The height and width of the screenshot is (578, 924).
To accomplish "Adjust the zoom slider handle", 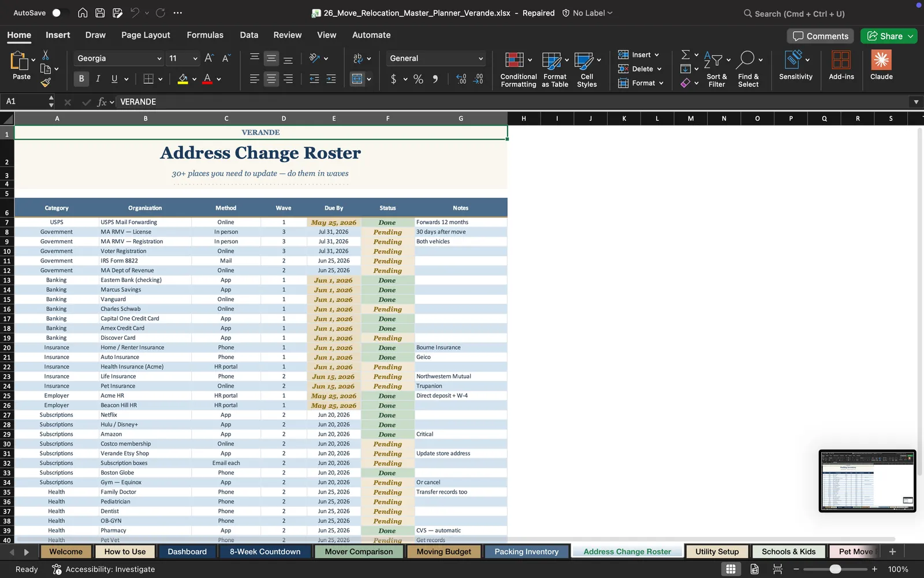I will pos(835,569).
